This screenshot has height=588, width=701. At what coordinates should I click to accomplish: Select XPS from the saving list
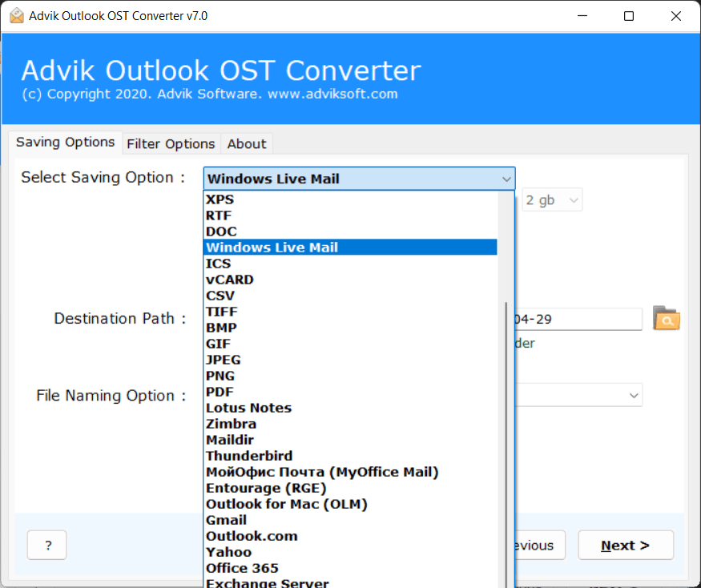tap(350, 199)
